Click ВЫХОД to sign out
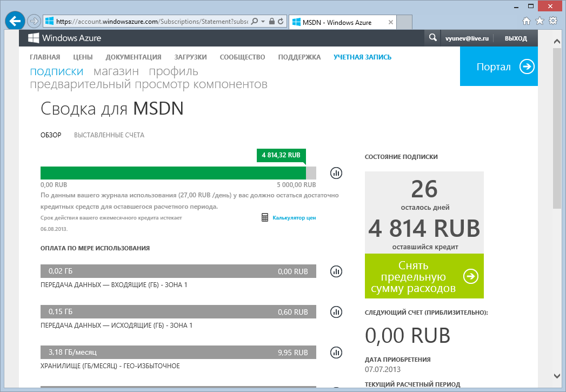The width and height of the screenshot is (566, 392). 516,38
